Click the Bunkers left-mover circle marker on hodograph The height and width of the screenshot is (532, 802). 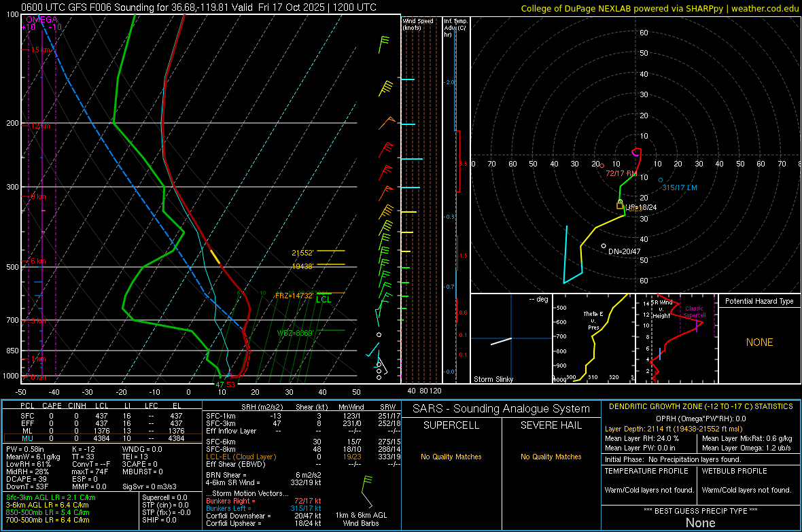tap(661, 180)
